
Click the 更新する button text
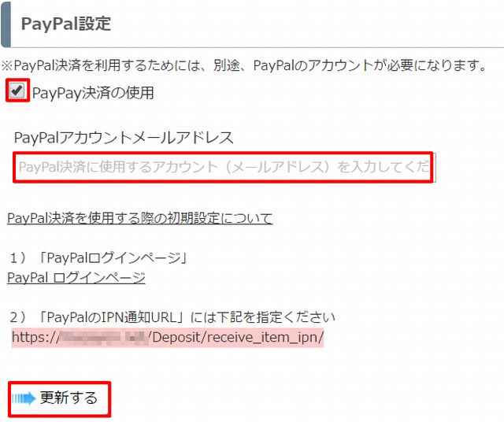(x=69, y=398)
